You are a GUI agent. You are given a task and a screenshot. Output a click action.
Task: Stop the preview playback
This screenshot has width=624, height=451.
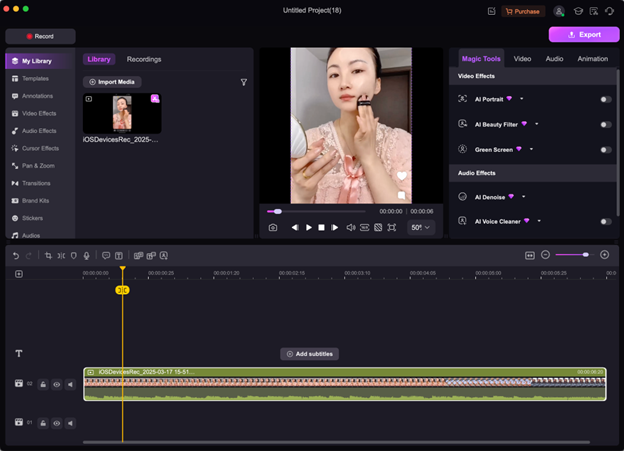[x=321, y=227]
